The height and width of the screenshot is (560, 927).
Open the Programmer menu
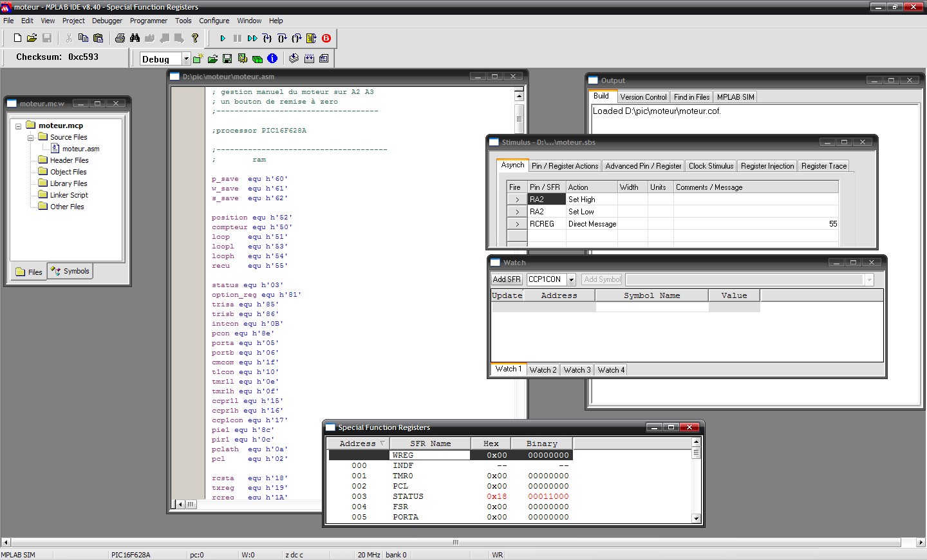149,21
